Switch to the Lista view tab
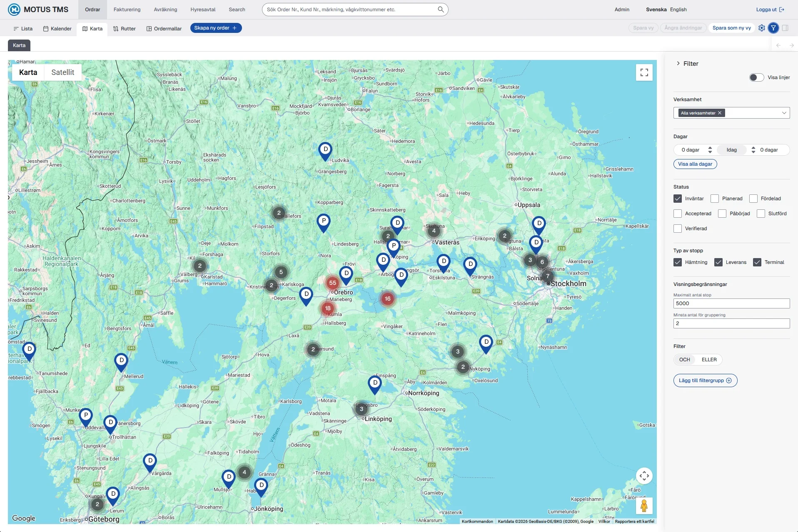 coord(23,28)
